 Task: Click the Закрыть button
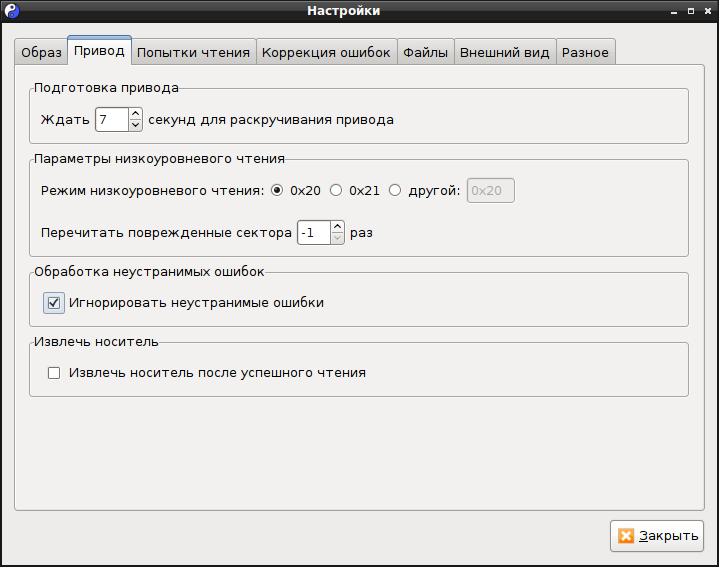pyautogui.click(x=657, y=535)
